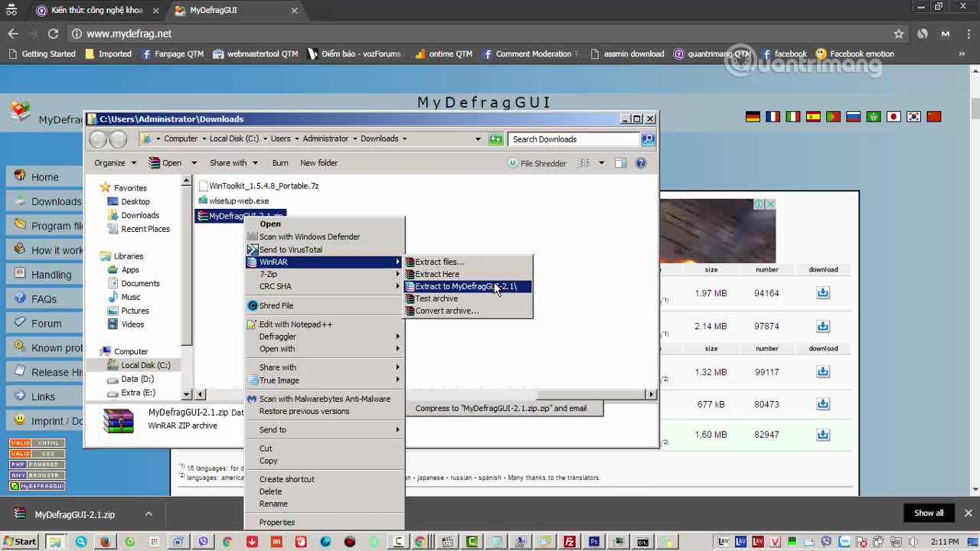Expand the 7-Zip submenu
980x551 pixels.
point(325,274)
